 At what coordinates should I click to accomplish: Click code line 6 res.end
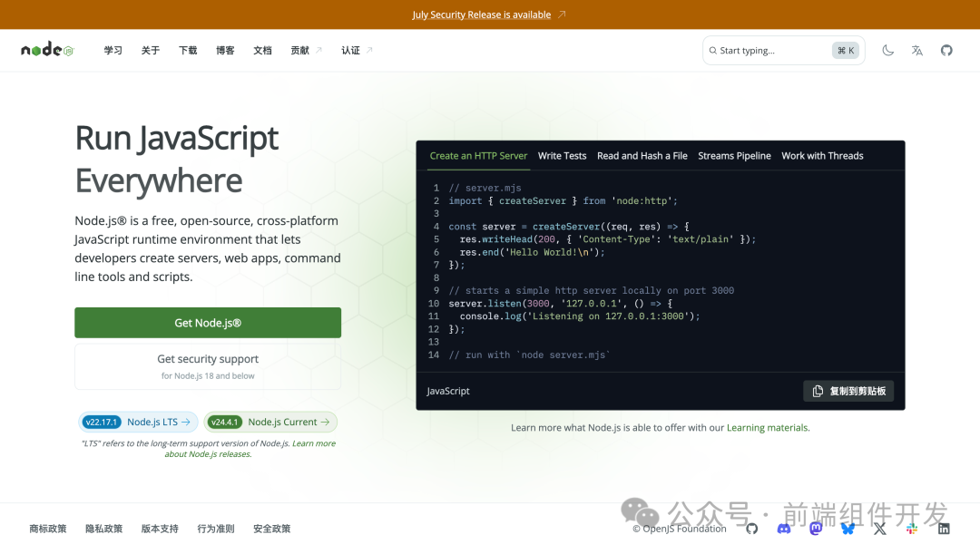[532, 252]
